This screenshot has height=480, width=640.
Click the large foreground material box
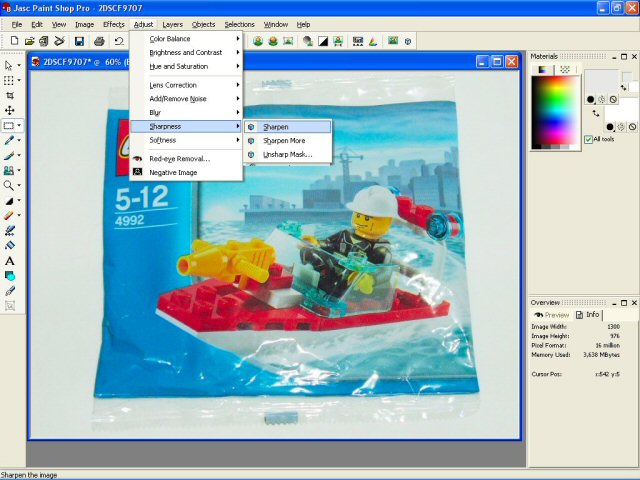point(602,82)
